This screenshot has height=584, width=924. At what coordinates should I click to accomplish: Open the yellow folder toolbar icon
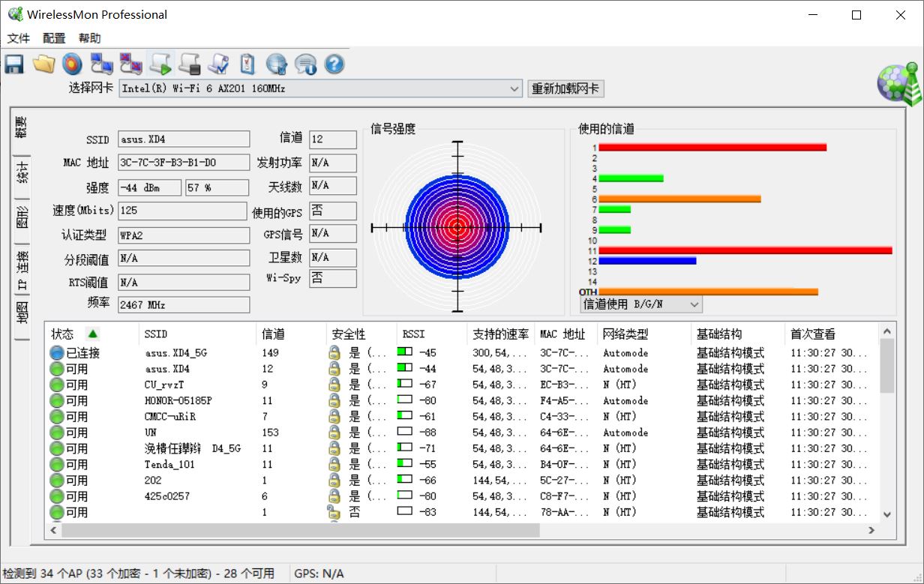[x=43, y=64]
